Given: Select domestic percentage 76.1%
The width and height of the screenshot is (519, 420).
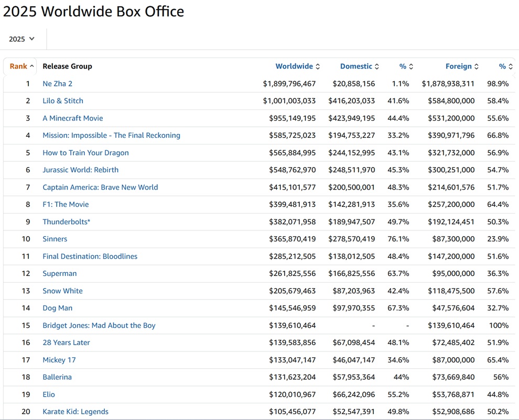Looking at the screenshot, I should (x=398, y=239).
